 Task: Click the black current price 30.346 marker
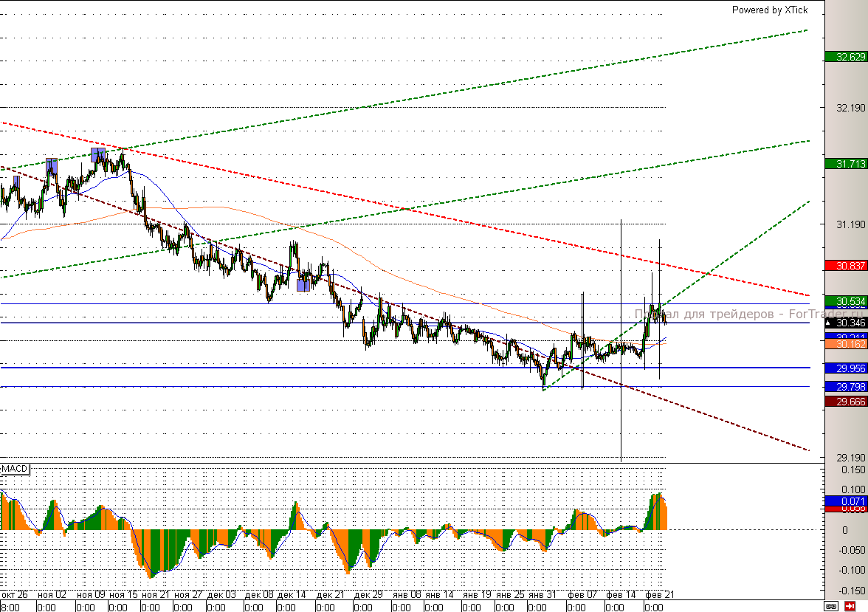point(845,323)
